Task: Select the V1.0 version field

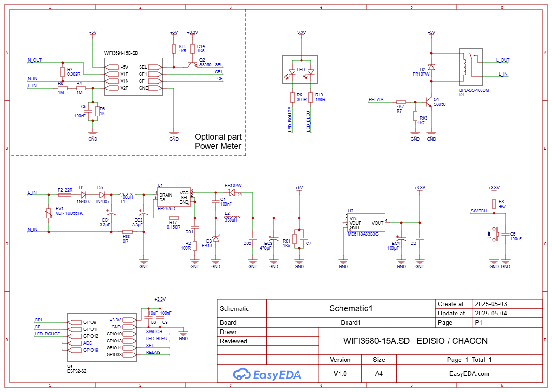Action: tap(340, 373)
